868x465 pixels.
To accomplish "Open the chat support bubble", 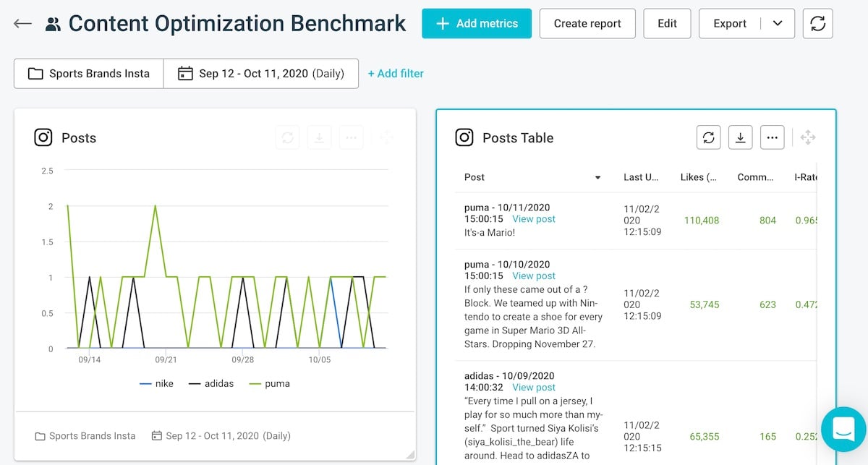I will coord(844,430).
